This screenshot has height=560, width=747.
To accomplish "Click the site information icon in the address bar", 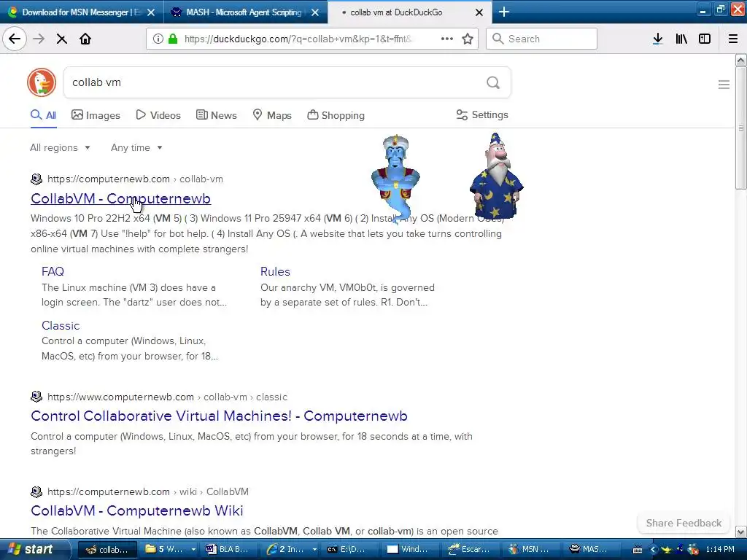I will point(158,39).
